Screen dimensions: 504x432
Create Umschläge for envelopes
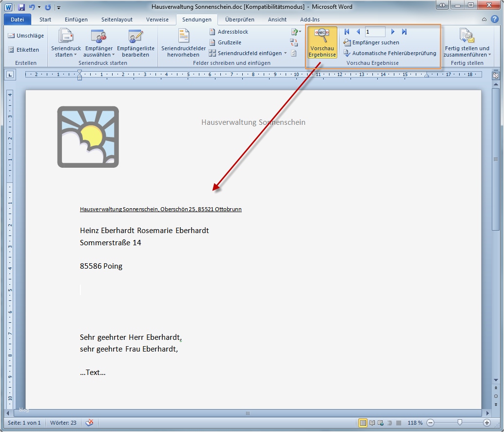(x=25, y=35)
